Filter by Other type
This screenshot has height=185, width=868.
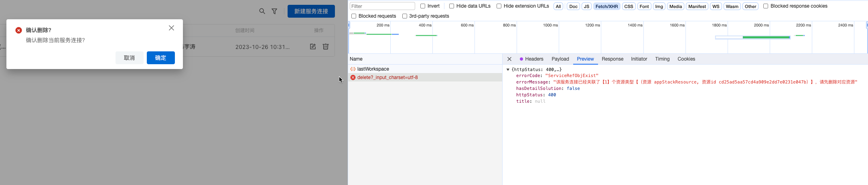[x=750, y=6]
